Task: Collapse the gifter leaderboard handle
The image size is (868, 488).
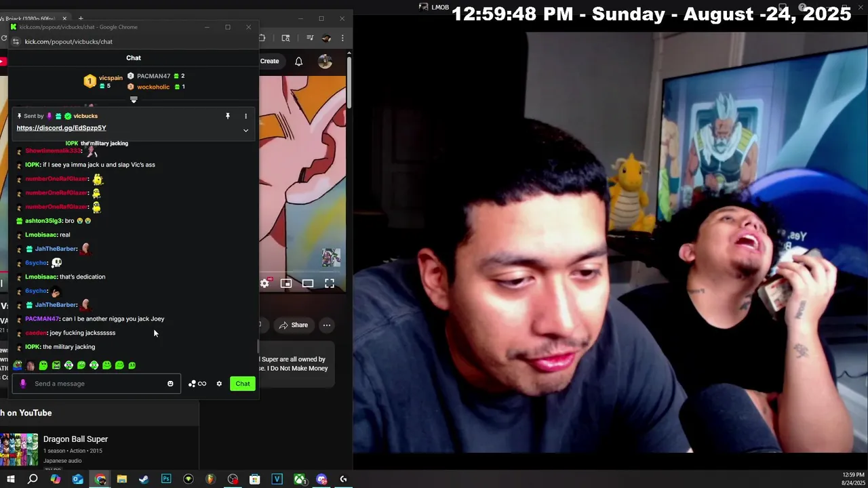Action: coord(134,100)
